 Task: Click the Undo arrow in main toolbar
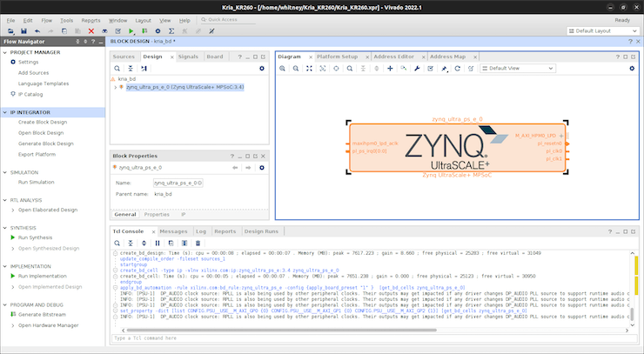tap(37, 31)
